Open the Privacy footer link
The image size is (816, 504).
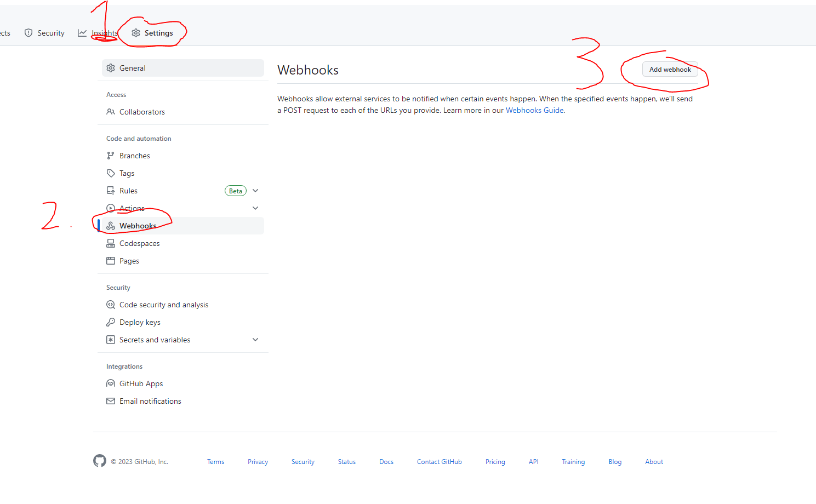tap(258, 462)
